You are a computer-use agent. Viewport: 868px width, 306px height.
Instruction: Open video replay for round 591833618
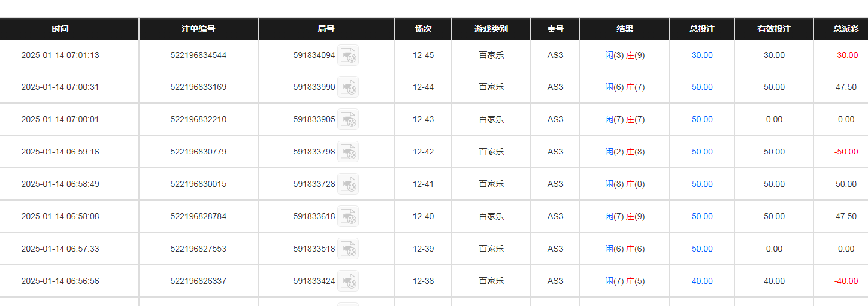coord(348,216)
